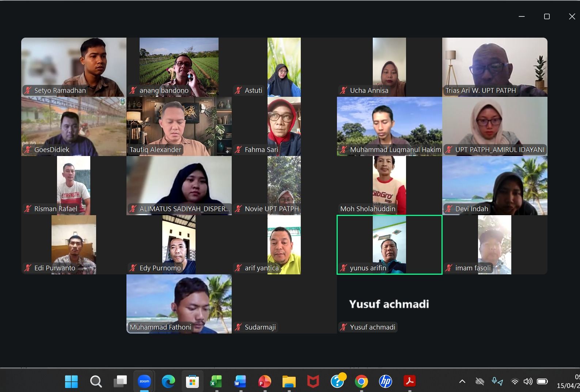Screen dimensions: 580x392
Task: Click the microphone-in-use tray icon
Action: tap(497, 382)
